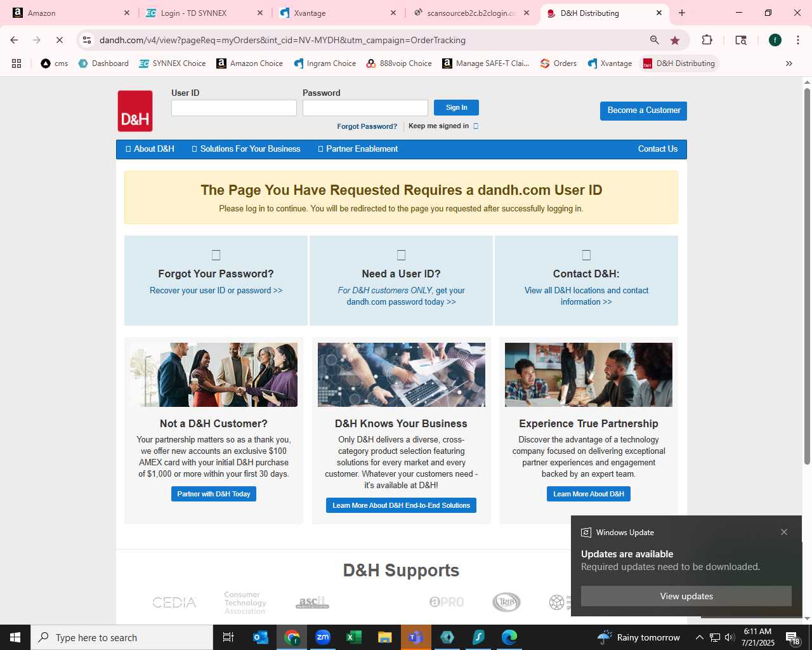Stop loading the page
812x650 pixels.
pyautogui.click(x=60, y=40)
